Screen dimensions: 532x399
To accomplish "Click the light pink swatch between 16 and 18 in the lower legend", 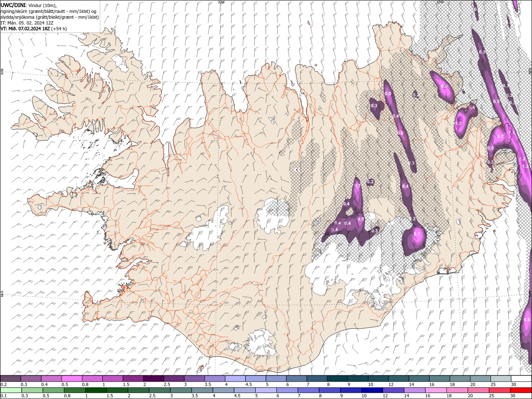I will (x=436, y=390).
